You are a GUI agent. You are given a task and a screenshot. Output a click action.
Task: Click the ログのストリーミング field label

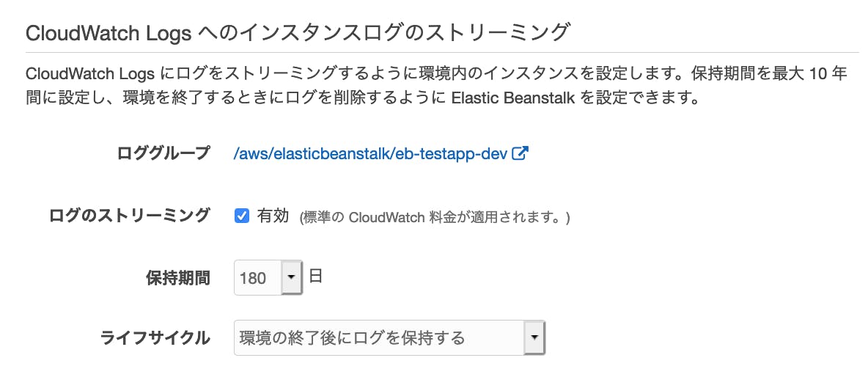click(x=130, y=216)
